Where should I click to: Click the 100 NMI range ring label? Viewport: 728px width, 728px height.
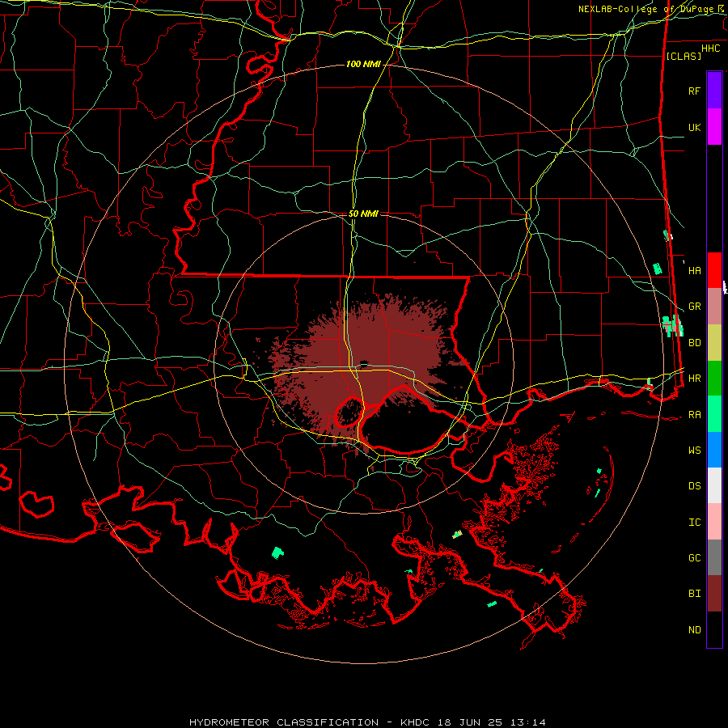pyautogui.click(x=363, y=64)
